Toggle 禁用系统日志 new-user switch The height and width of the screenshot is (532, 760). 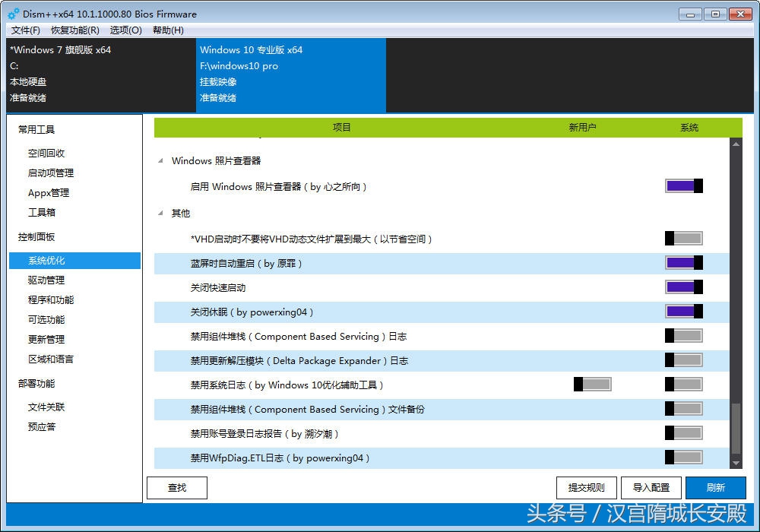pyautogui.click(x=592, y=385)
